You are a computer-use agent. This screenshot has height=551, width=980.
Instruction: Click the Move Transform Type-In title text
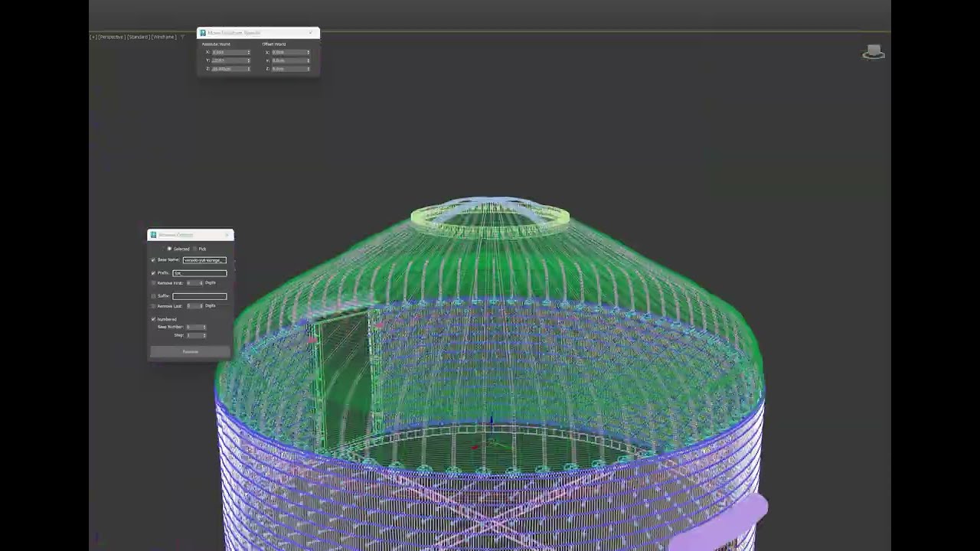pos(234,33)
